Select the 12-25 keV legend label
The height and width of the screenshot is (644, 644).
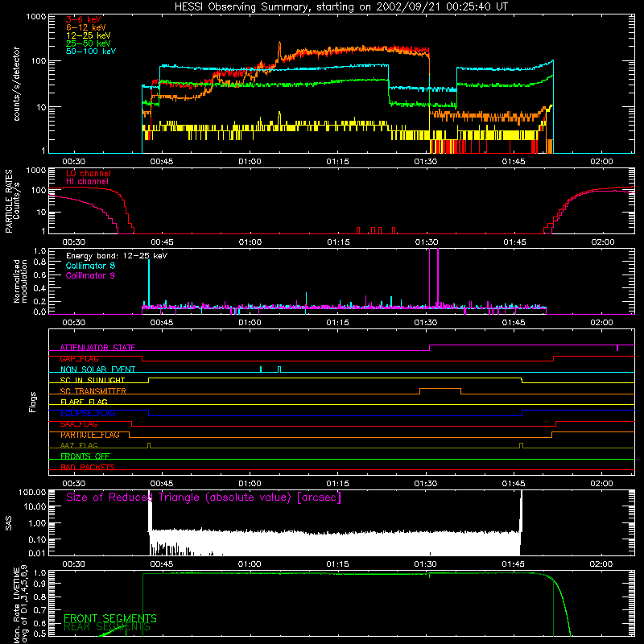89,35
